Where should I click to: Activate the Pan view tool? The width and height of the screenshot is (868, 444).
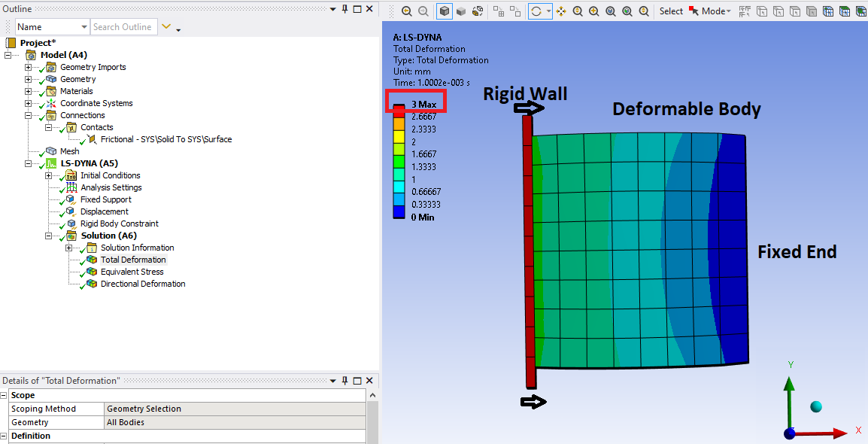(561, 11)
